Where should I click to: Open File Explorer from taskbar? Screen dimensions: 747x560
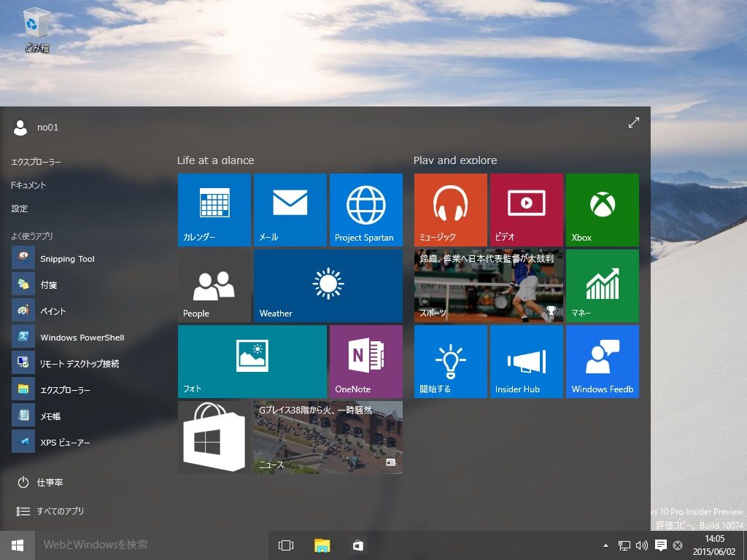click(x=322, y=545)
